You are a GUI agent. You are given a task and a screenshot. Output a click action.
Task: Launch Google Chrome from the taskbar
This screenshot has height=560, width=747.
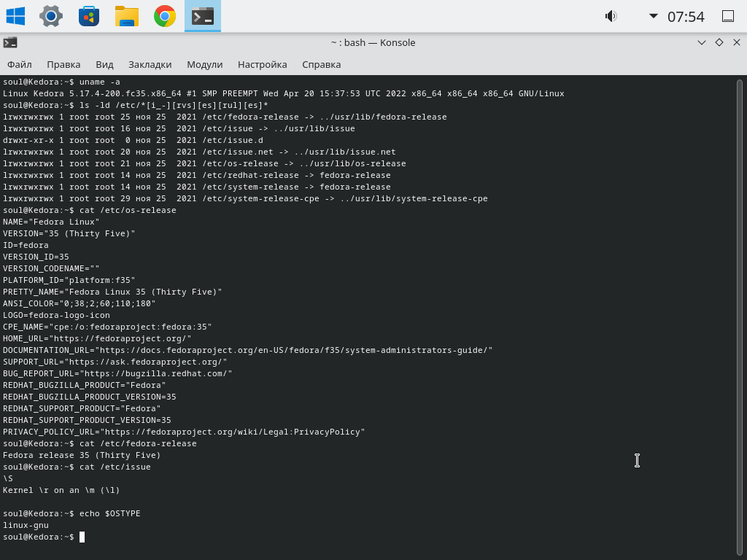[165, 16]
